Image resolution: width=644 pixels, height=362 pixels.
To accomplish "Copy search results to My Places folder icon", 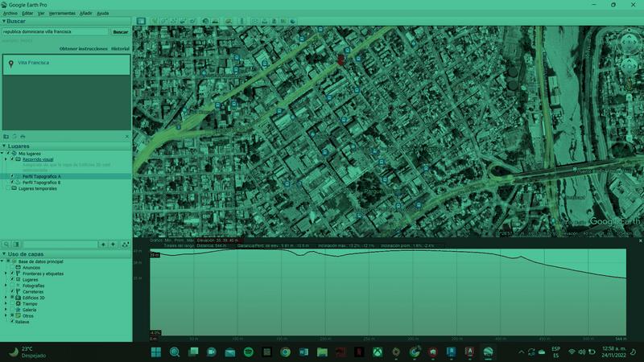I will pos(6,136).
